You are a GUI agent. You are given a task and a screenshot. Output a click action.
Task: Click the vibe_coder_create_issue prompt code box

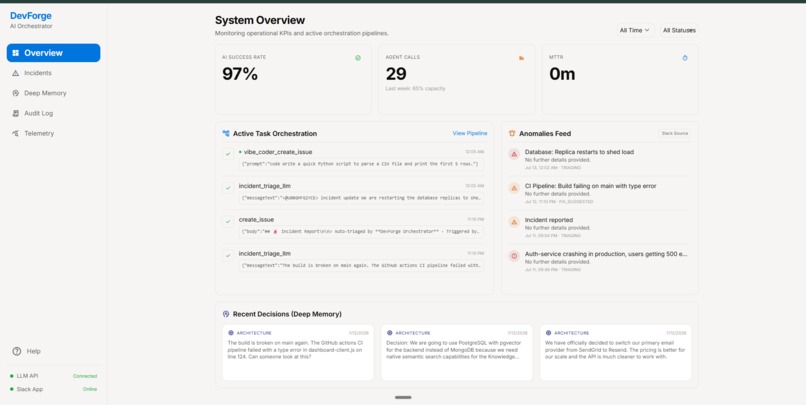click(361, 164)
